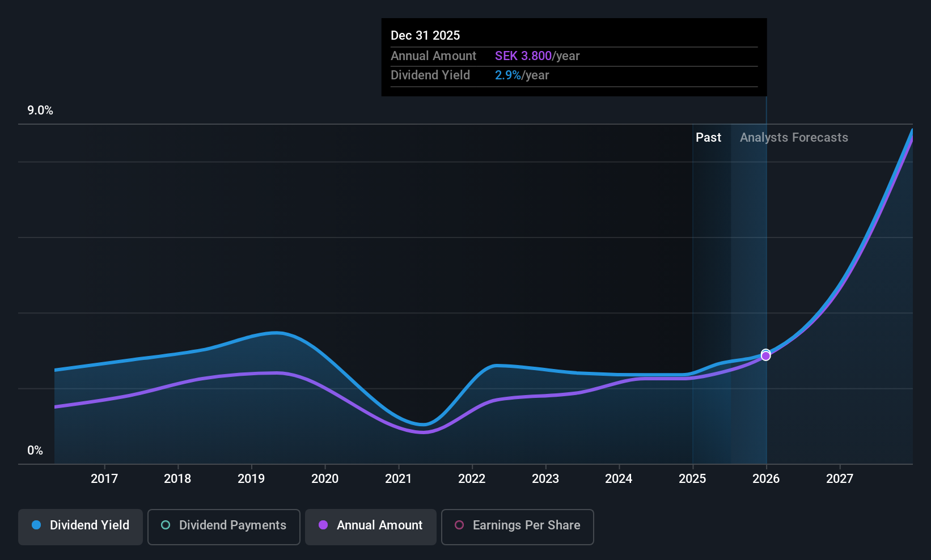This screenshot has height=560, width=931.
Task: Click the 9.0% y-axis label
Action: (40, 111)
